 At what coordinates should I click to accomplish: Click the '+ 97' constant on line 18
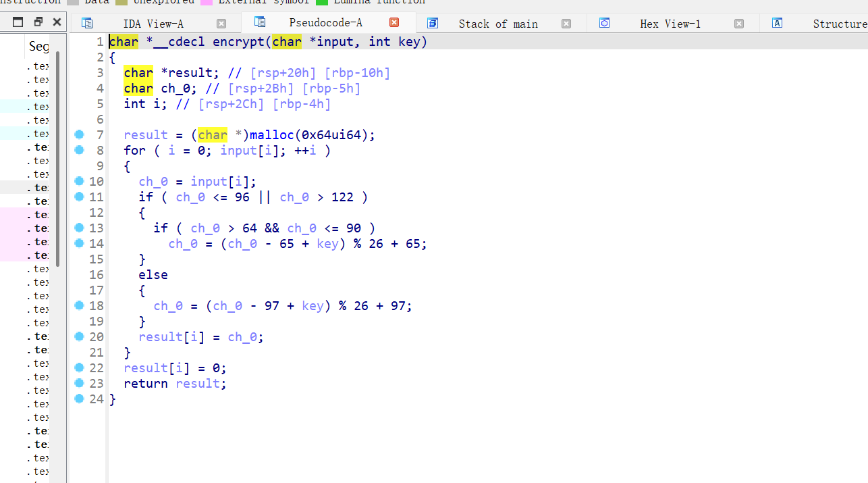coord(394,306)
